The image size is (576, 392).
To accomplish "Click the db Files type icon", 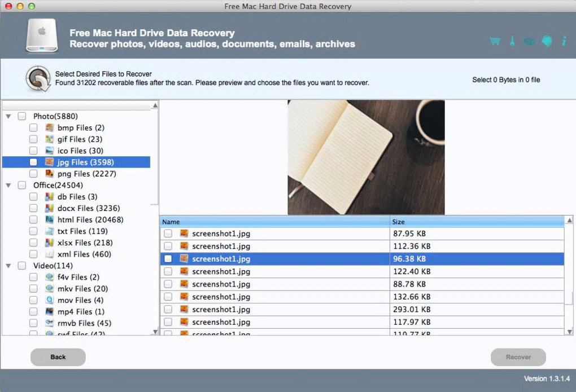I will (49, 197).
